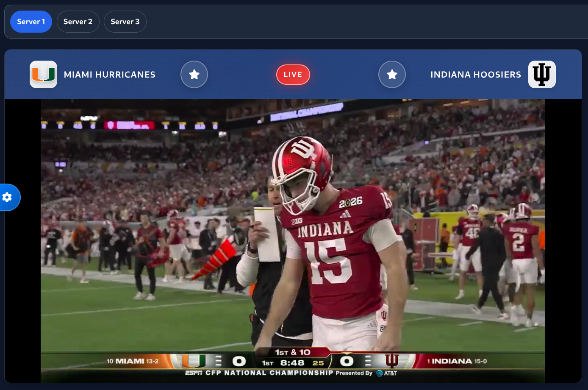Choose Server 3 stream source
Viewport: 588px width, 390px height.
(125, 22)
